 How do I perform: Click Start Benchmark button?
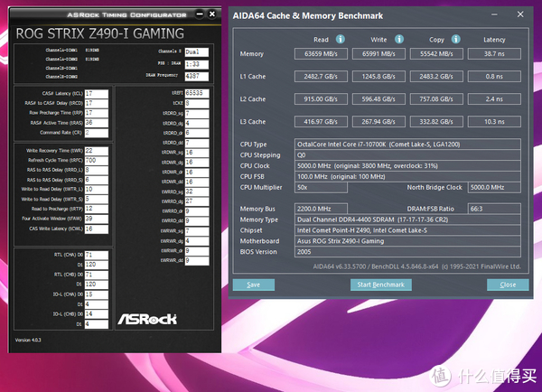click(x=381, y=285)
